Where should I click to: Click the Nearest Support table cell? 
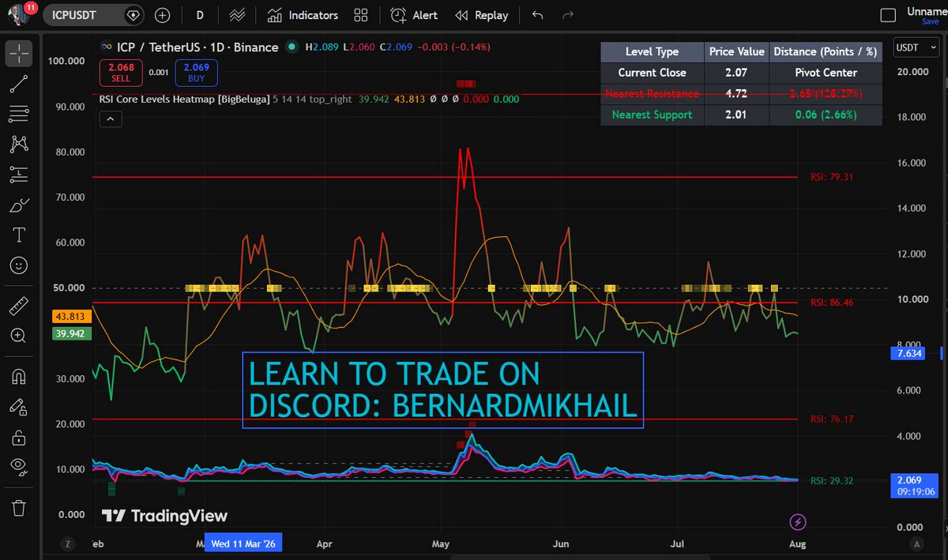click(x=653, y=115)
